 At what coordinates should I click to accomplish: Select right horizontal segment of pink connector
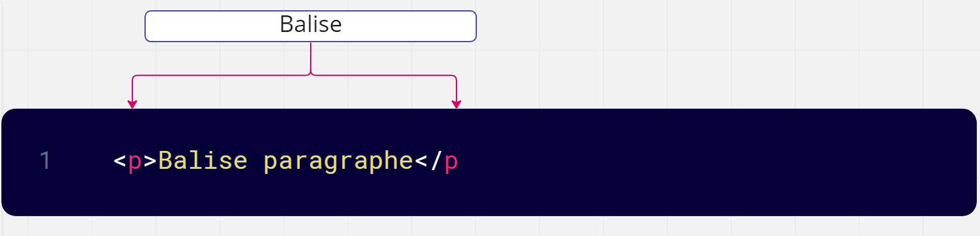coord(384,75)
